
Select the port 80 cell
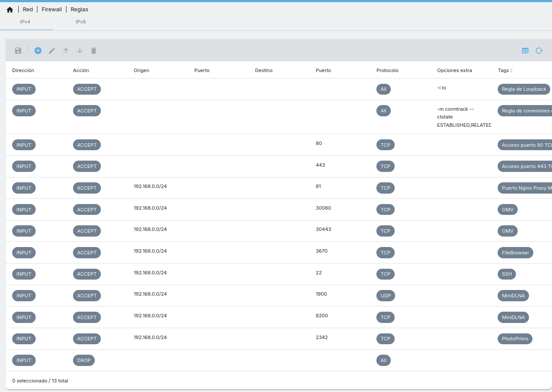coord(319,143)
